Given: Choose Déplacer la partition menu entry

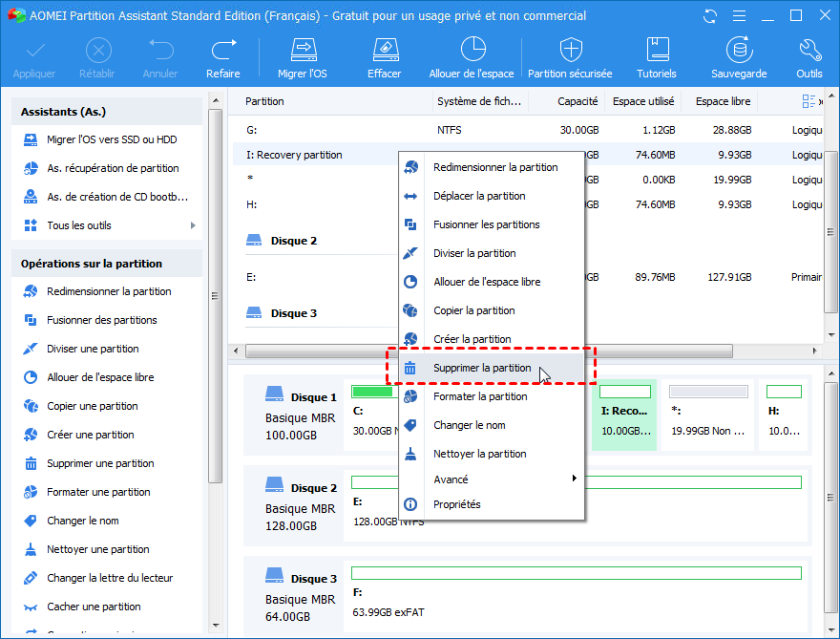Looking at the screenshot, I should pyautogui.click(x=492, y=196).
